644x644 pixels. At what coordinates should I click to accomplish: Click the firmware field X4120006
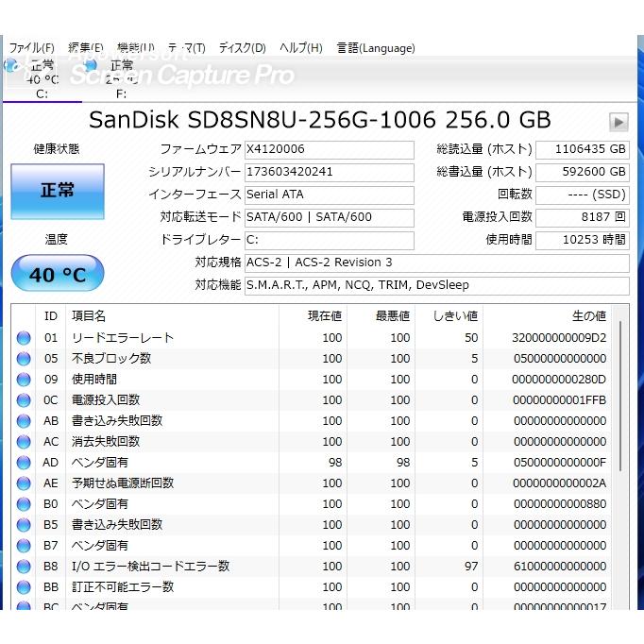[x=330, y=149]
